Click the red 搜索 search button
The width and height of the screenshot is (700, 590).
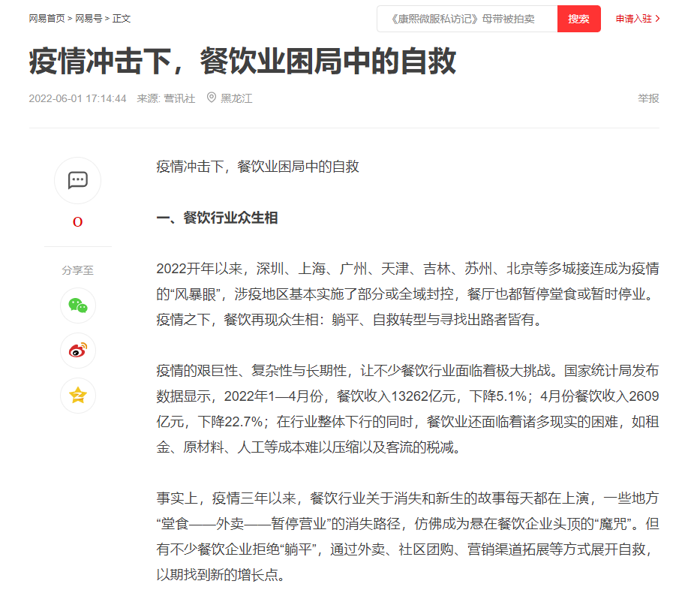(x=578, y=19)
